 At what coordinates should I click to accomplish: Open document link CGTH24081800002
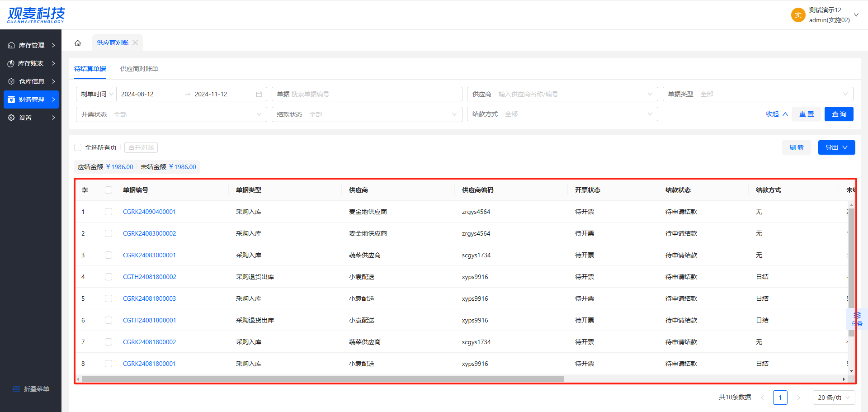150,277
